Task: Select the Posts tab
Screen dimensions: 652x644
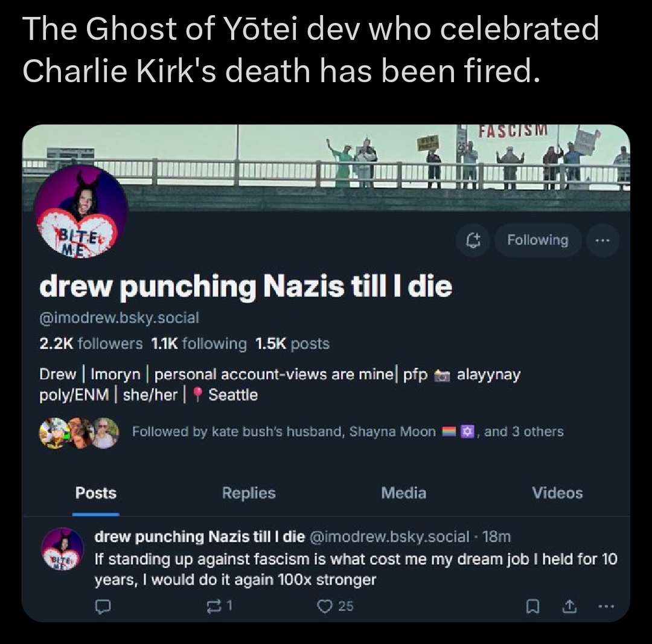Action: 96,493
